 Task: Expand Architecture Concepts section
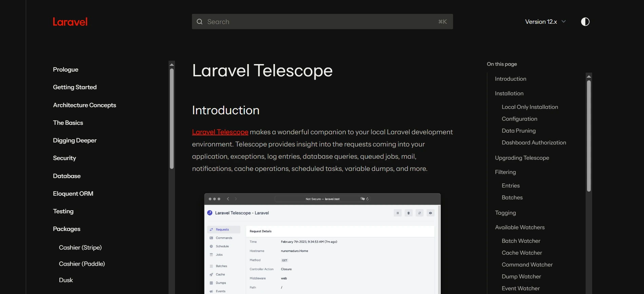point(84,105)
